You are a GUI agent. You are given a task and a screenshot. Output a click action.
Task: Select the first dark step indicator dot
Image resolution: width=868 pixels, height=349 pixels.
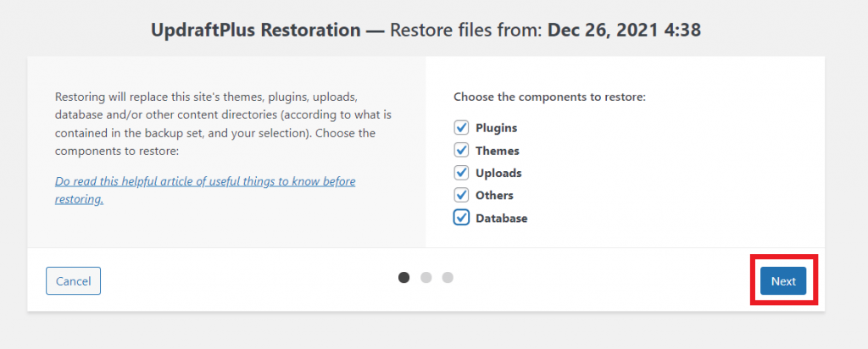click(404, 277)
